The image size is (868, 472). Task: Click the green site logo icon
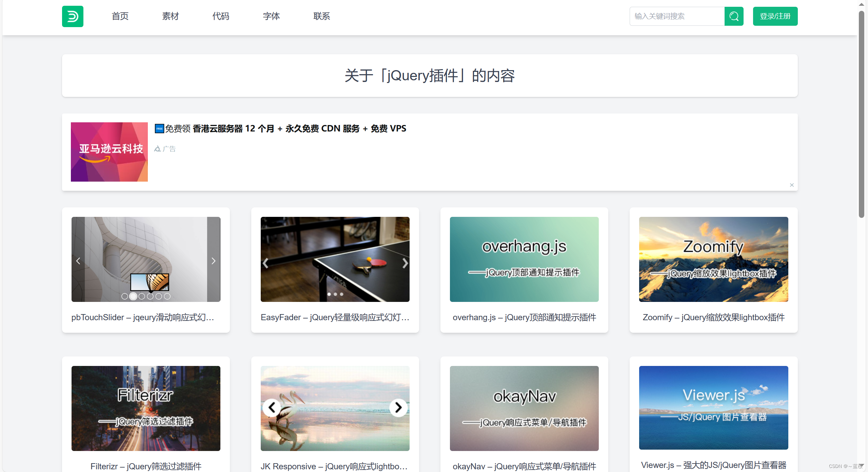[x=73, y=16]
